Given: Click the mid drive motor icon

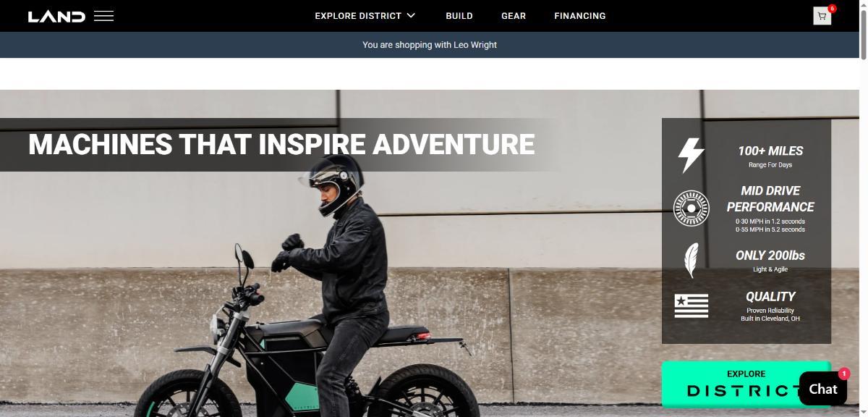Looking at the screenshot, I should pos(691,208).
